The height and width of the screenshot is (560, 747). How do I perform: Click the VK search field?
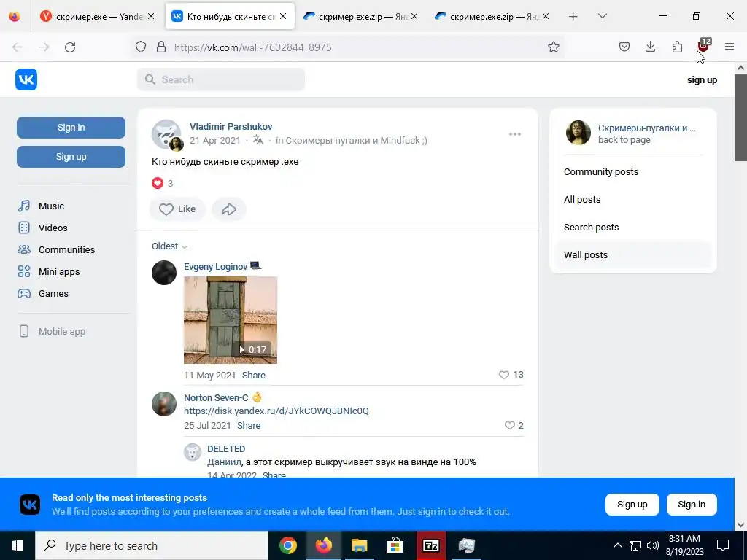[x=221, y=79]
